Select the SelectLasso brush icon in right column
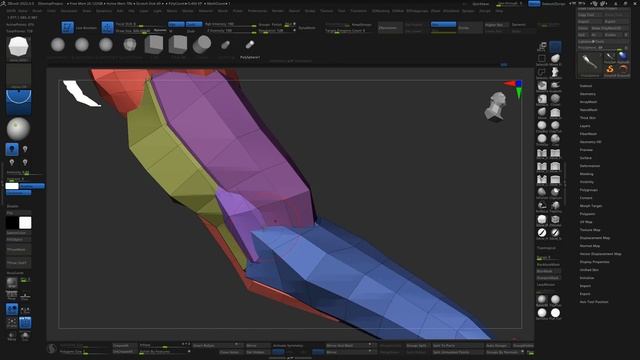640x360 pixels. pyautogui.click(x=542, y=73)
